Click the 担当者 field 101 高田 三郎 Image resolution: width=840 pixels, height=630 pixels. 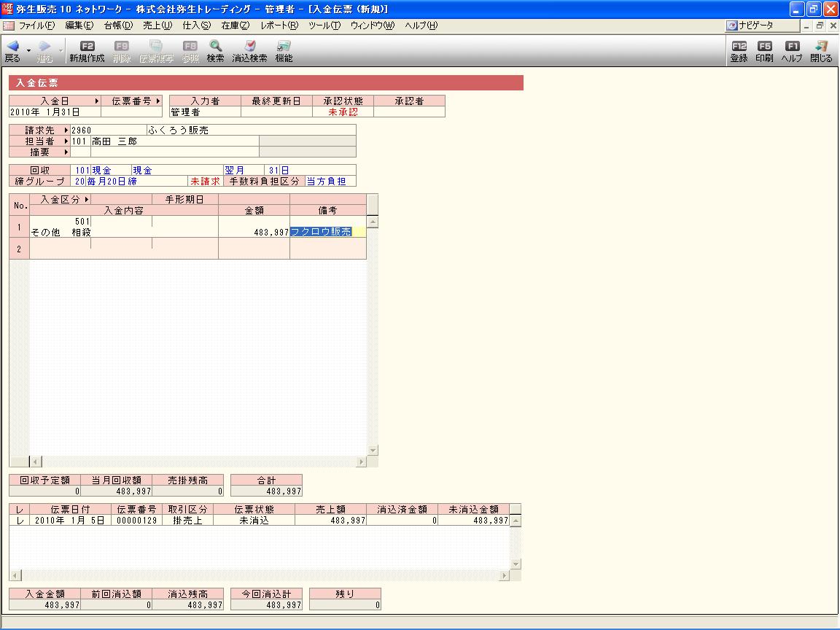pos(165,141)
